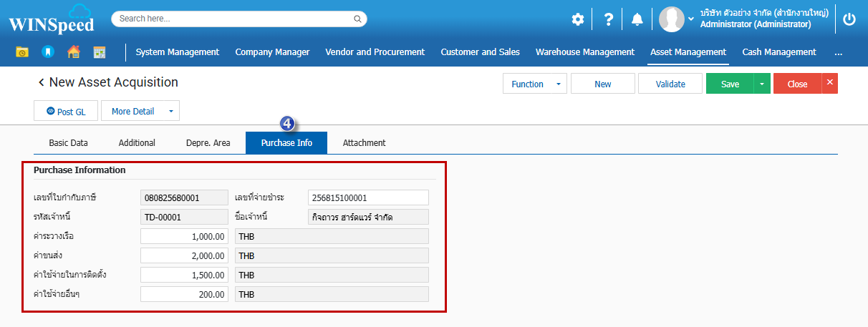The height and width of the screenshot is (327, 868).
Task: Click the power logout icon
Action: 849,20
